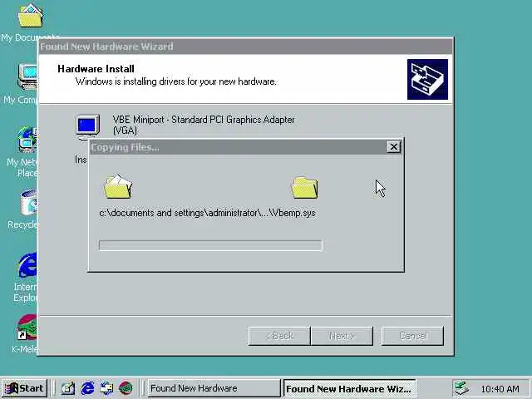532x399 pixels.
Task: Cancel the hardware installation wizard
Action: 412,336
